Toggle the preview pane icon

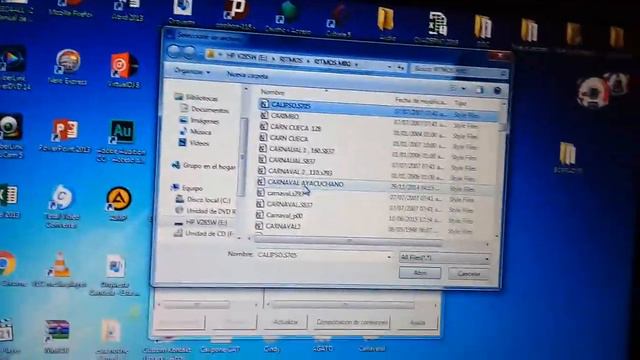coord(480,90)
